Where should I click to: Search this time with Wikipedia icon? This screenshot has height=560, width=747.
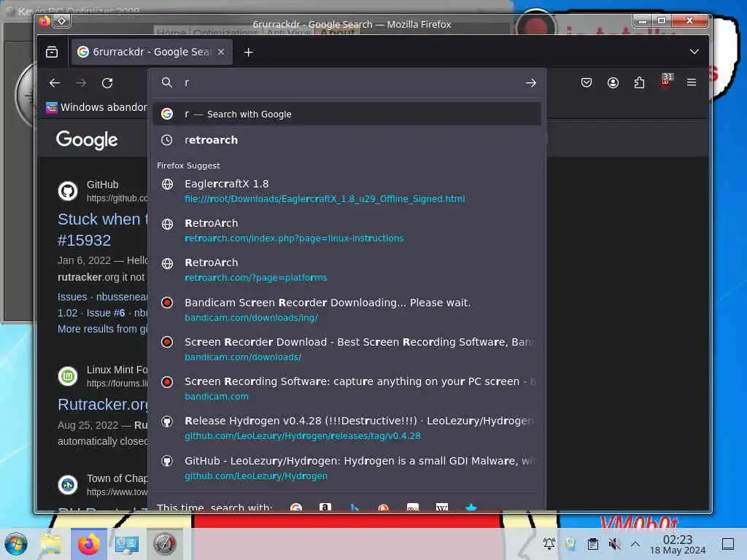441,507
